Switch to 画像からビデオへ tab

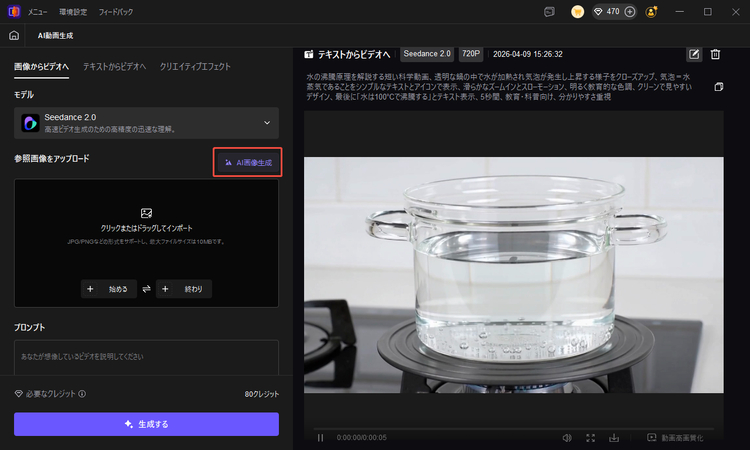click(x=41, y=66)
